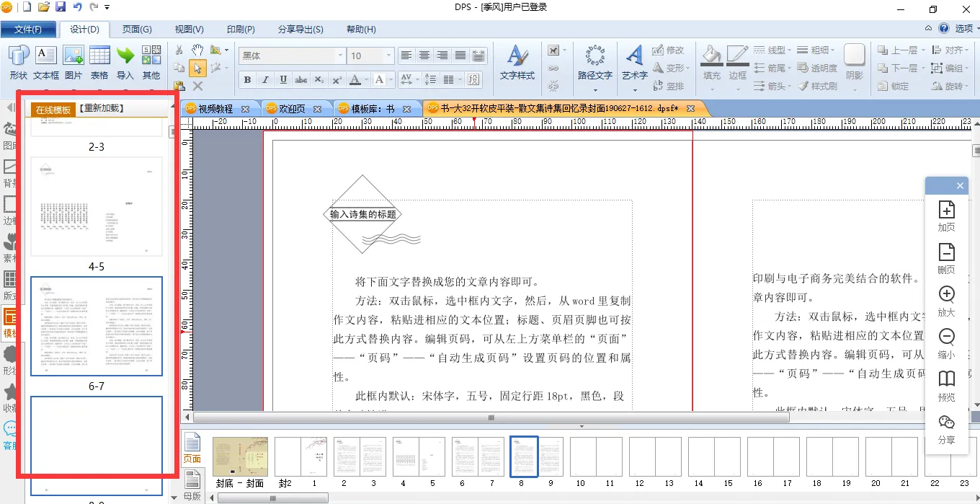Image resolution: width=980 pixels, height=504 pixels.
Task: Select the 4-5 template page thumbnail
Action: coord(97,207)
